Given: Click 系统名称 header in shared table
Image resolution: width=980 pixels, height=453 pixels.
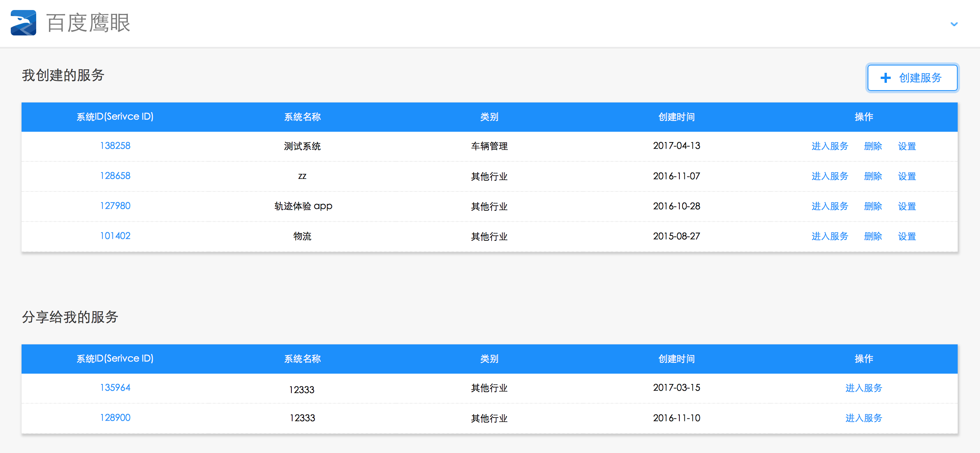Looking at the screenshot, I should coord(302,359).
